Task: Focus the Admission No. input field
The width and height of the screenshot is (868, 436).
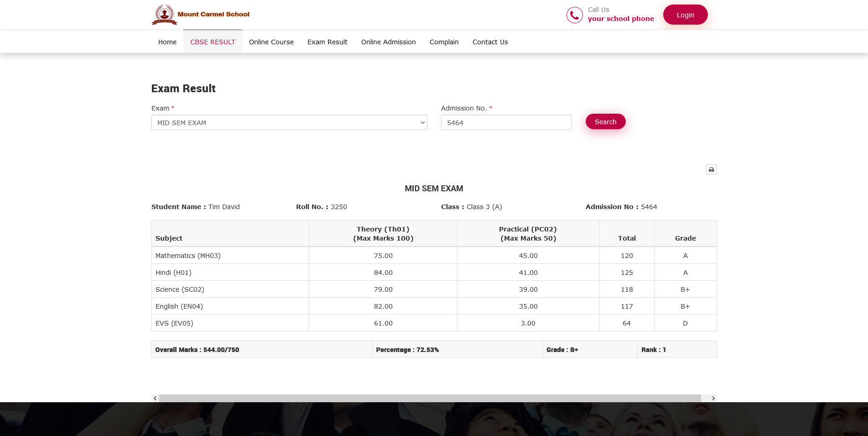Action: pos(506,122)
